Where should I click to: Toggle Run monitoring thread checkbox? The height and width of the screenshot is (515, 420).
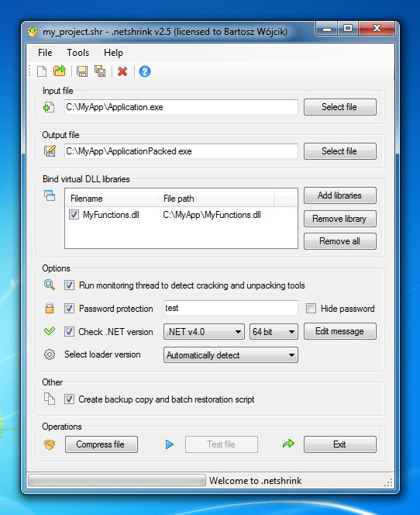coord(69,285)
